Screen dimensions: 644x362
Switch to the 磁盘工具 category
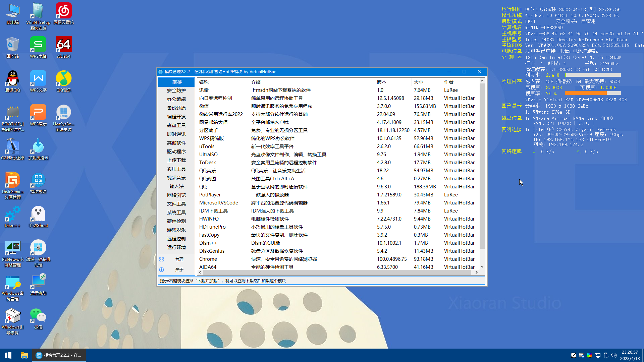pos(176,125)
